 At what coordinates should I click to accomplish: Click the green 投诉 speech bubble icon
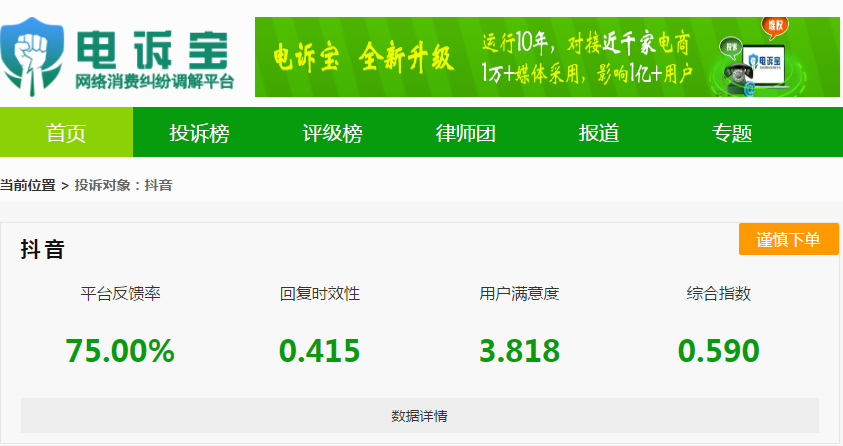point(731,48)
